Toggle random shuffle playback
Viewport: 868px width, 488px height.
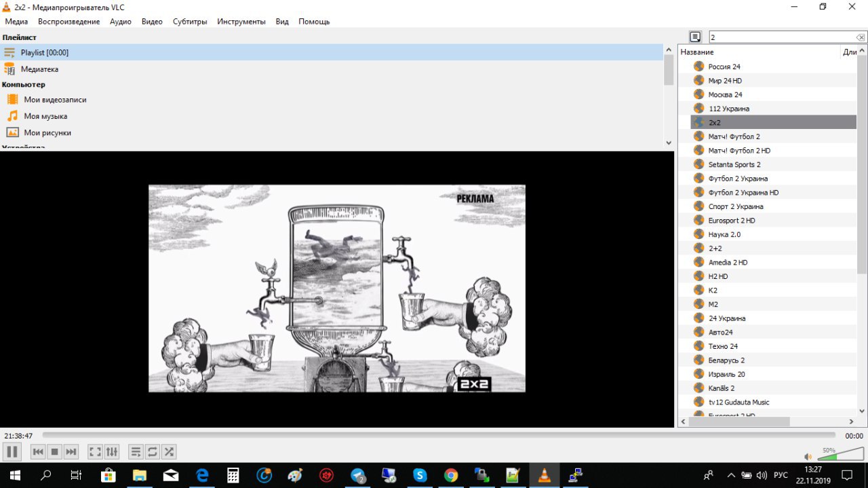pyautogui.click(x=169, y=451)
